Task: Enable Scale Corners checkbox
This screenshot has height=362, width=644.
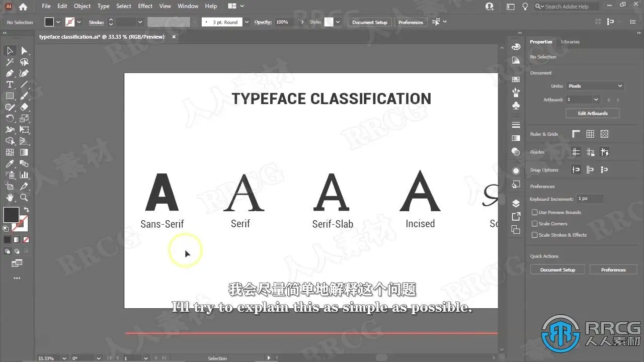Action: (x=535, y=224)
